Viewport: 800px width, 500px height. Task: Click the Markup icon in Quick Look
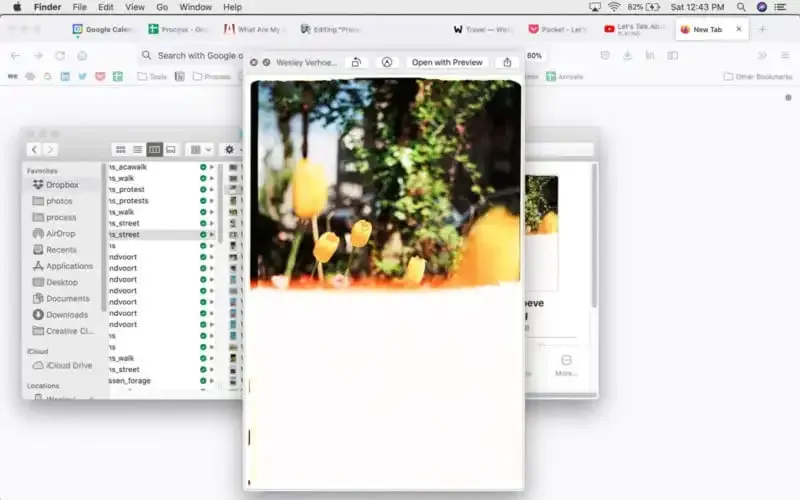pyautogui.click(x=386, y=62)
